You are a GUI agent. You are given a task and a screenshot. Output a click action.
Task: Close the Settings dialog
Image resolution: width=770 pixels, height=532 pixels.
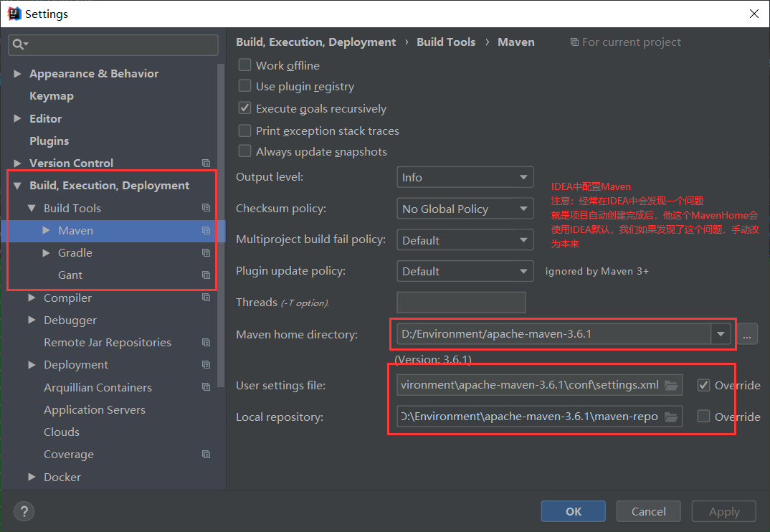pos(754,14)
